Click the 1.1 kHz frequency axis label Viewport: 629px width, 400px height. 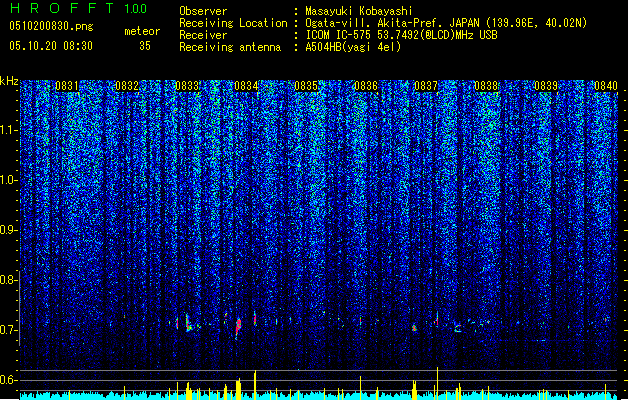click(x=8, y=130)
